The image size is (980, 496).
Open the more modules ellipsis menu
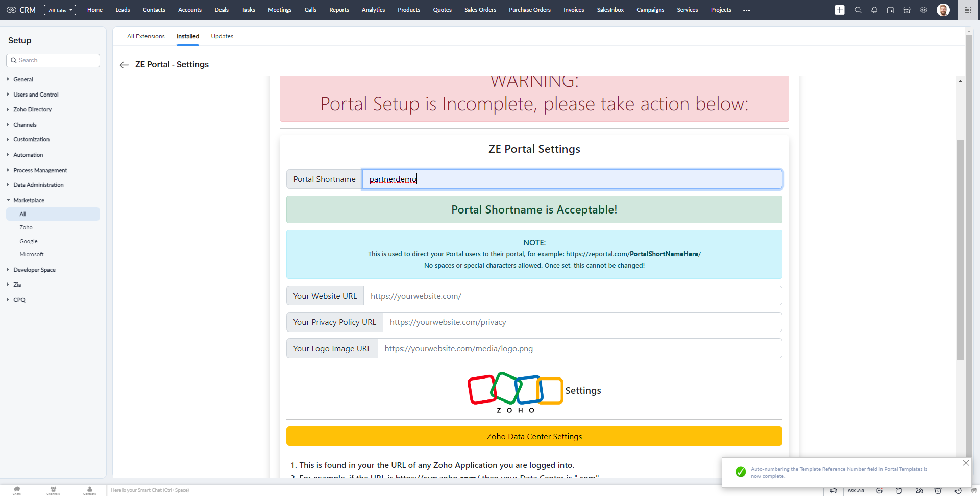pyautogui.click(x=746, y=10)
